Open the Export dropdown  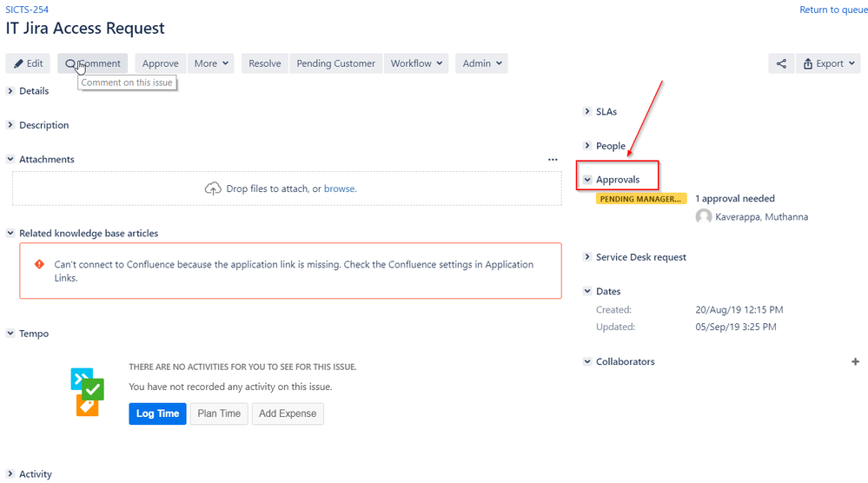[x=828, y=63]
